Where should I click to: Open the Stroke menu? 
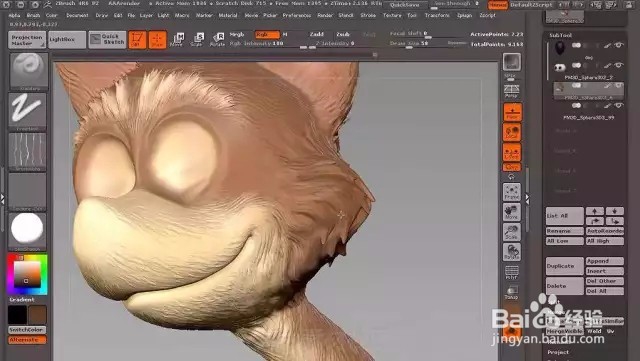[x=368, y=16]
